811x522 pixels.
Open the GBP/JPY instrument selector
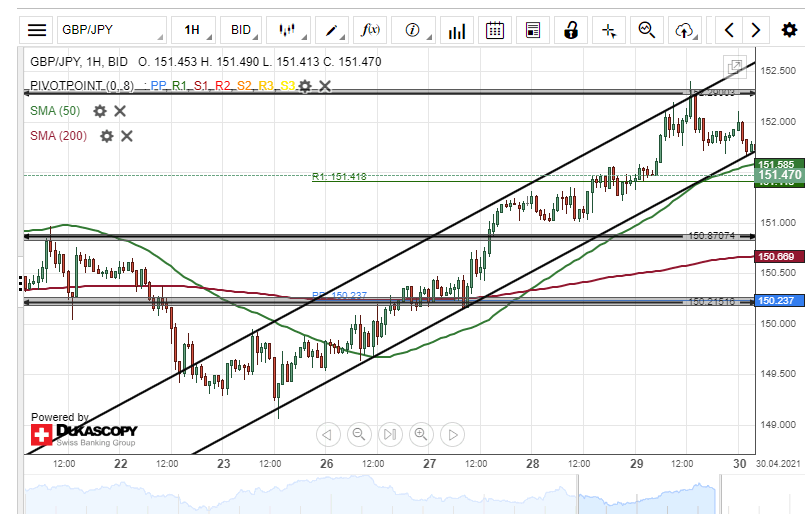[110, 30]
